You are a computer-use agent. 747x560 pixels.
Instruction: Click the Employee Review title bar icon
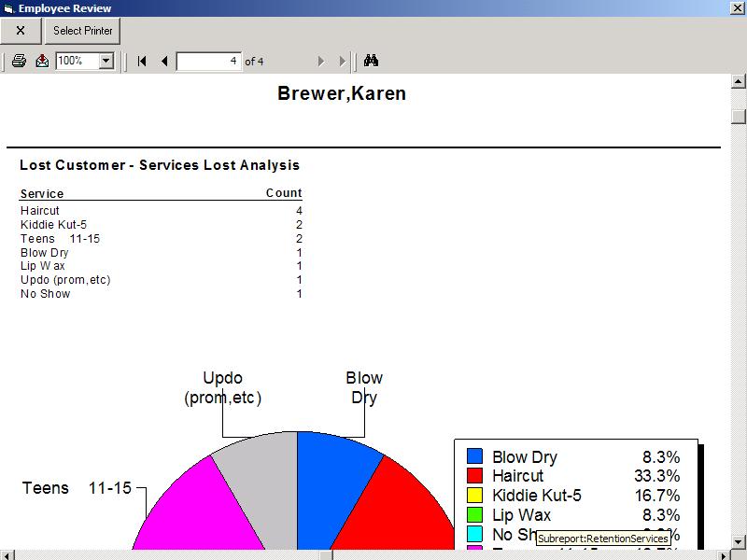click(x=8, y=8)
